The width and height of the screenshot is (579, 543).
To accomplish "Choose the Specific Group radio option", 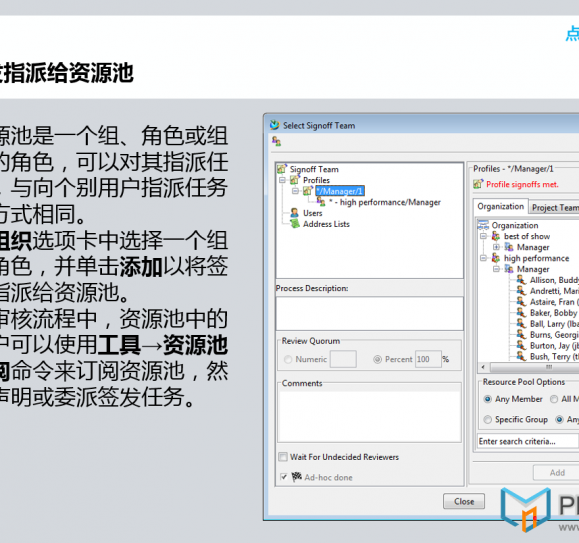I will [488, 420].
